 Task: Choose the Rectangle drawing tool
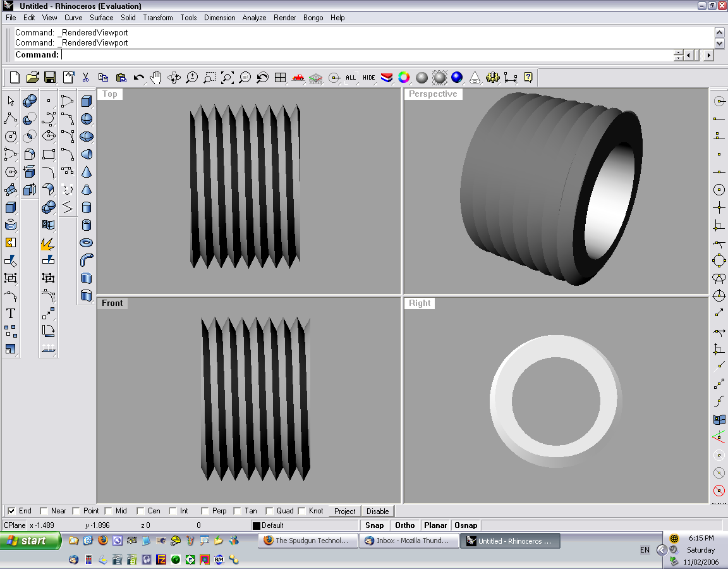click(49, 154)
